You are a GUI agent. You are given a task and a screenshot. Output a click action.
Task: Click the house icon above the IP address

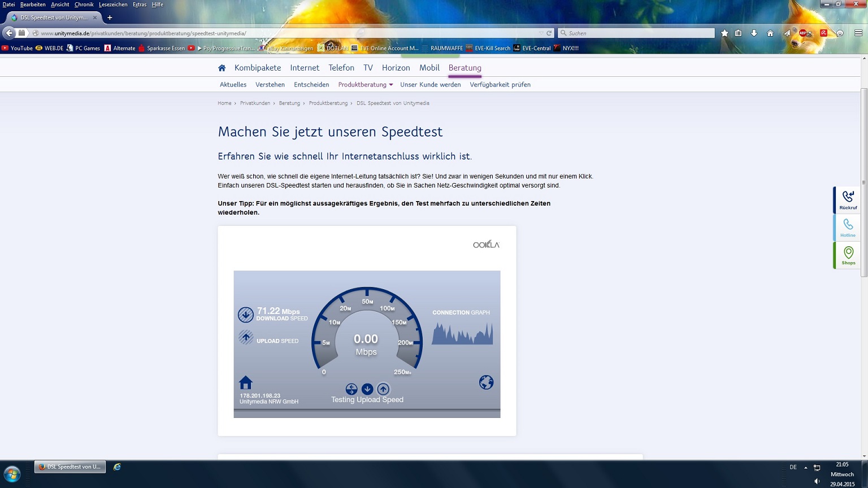246,382
